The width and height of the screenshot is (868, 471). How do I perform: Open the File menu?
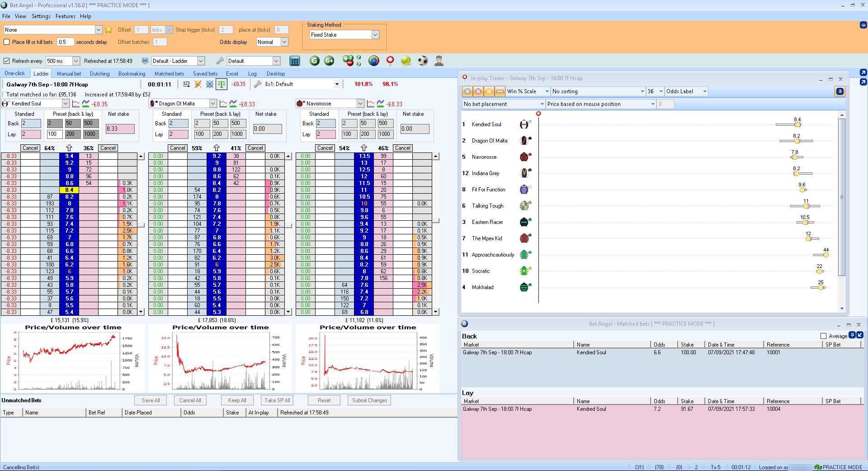pyautogui.click(x=6, y=16)
